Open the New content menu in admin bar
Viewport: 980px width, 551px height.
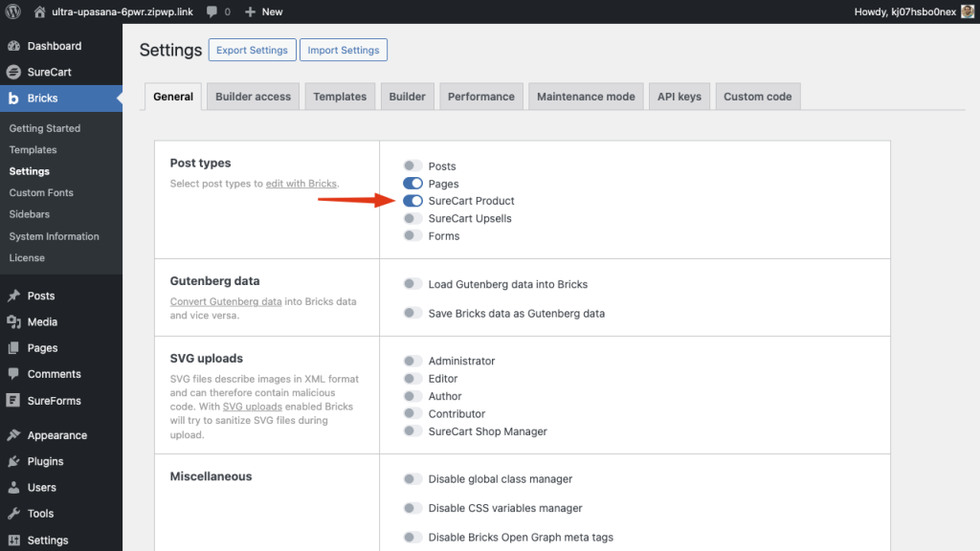click(x=264, y=11)
